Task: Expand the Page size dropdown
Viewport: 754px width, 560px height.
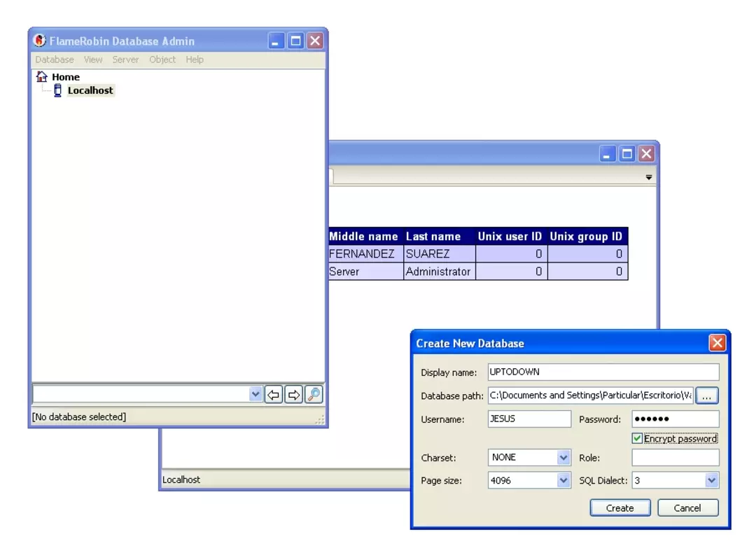Action: 563,480
